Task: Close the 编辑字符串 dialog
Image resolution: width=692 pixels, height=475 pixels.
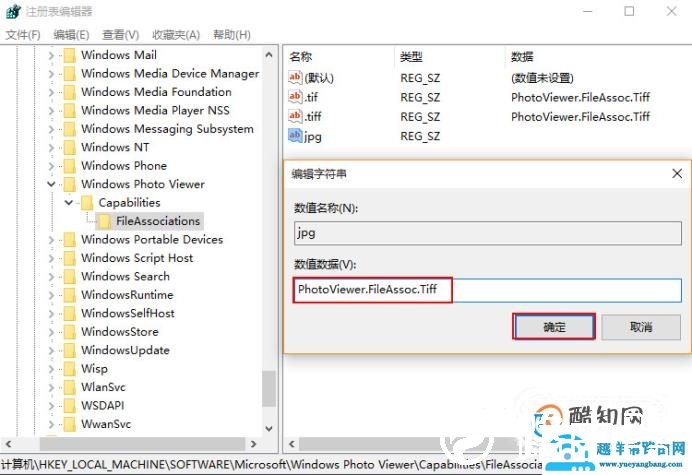Action: coord(677,173)
